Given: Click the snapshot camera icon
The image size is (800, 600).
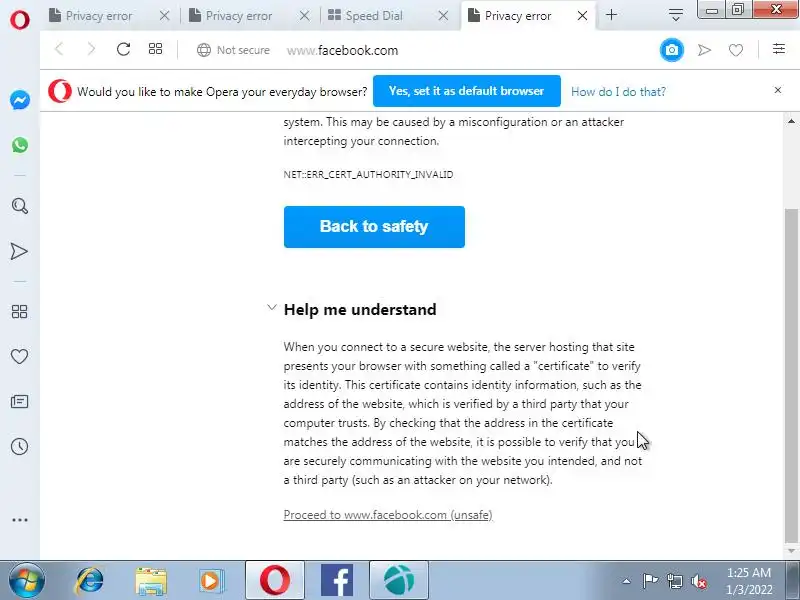Looking at the screenshot, I should pyautogui.click(x=671, y=50).
